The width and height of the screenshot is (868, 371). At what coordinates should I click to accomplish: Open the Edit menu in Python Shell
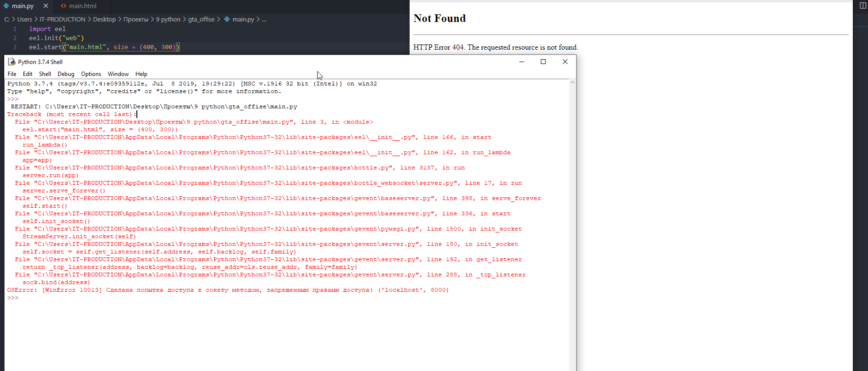point(28,74)
